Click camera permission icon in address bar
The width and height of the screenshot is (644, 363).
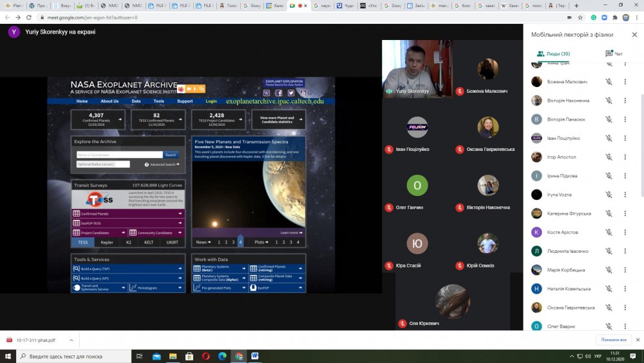tap(569, 17)
